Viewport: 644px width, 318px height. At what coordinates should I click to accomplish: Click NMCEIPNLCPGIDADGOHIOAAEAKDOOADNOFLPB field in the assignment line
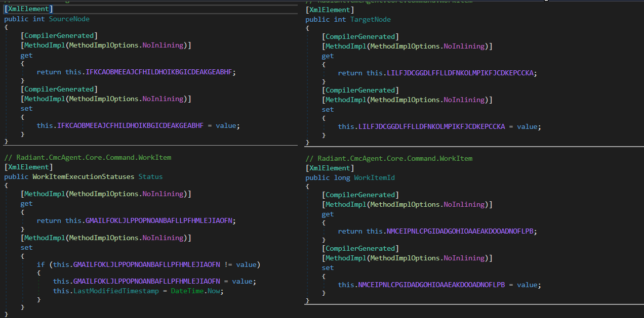431,285
